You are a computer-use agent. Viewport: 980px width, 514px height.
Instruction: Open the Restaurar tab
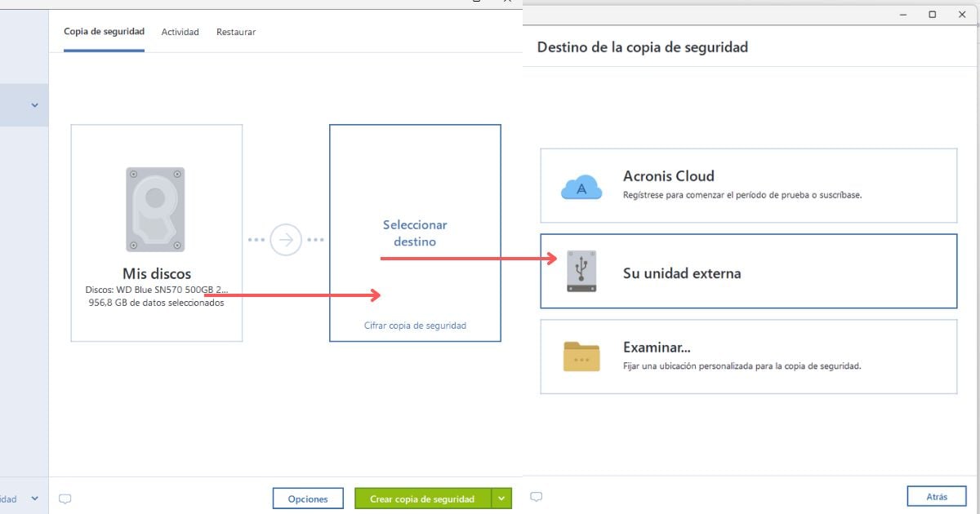[236, 32]
